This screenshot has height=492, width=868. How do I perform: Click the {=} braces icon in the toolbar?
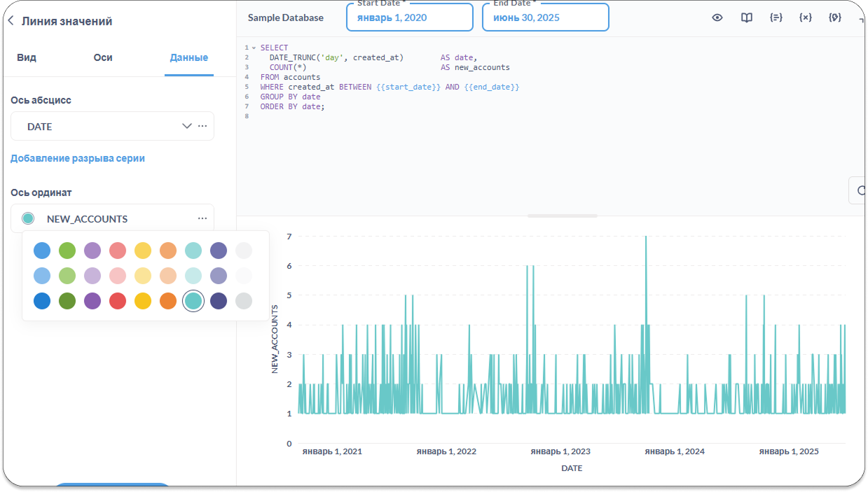tap(776, 17)
